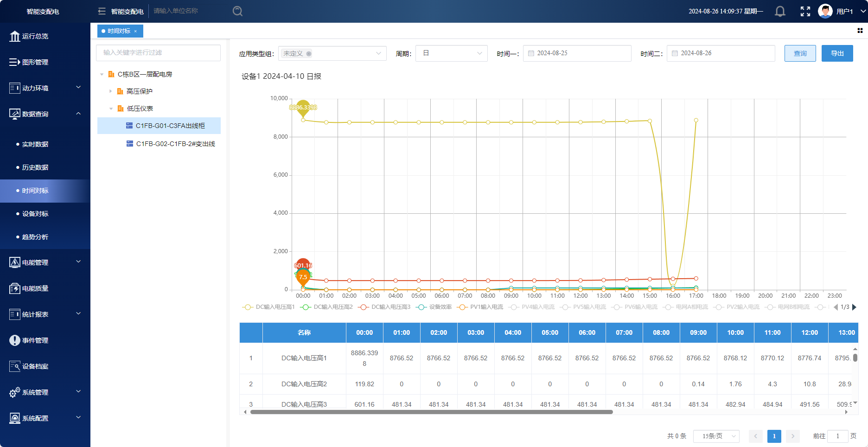Screen dimensions: 868x447
Task: Click the device icon of C1FB-G02-C1FB-2#变出线
Action: coord(130,144)
